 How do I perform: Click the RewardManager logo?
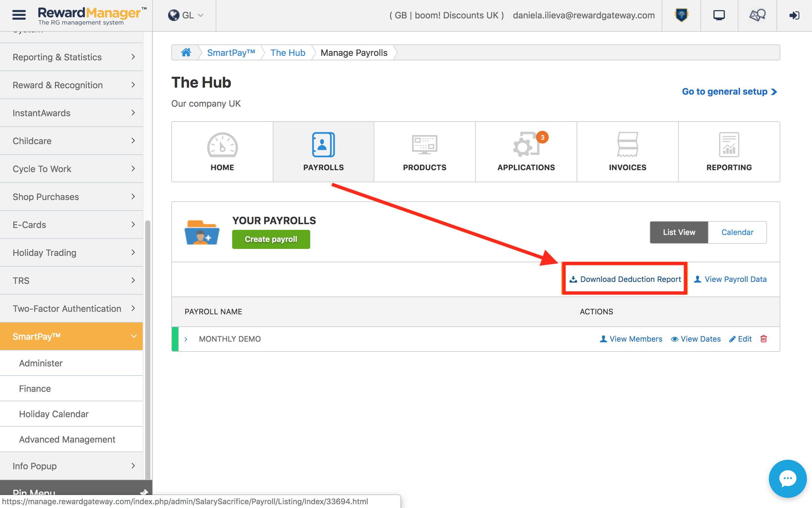(x=92, y=16)
